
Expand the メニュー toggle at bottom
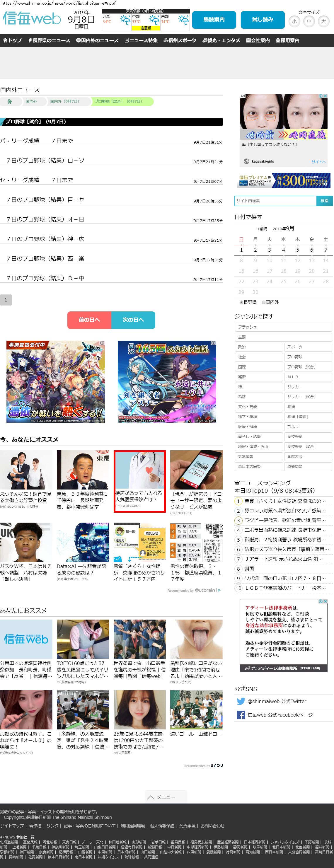(166, 797)
